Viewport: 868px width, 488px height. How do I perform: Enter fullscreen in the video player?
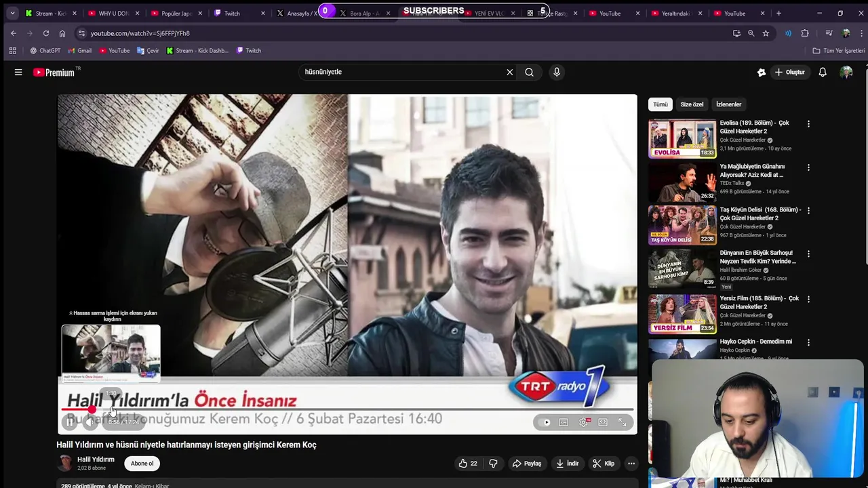(x=623, y=422)
